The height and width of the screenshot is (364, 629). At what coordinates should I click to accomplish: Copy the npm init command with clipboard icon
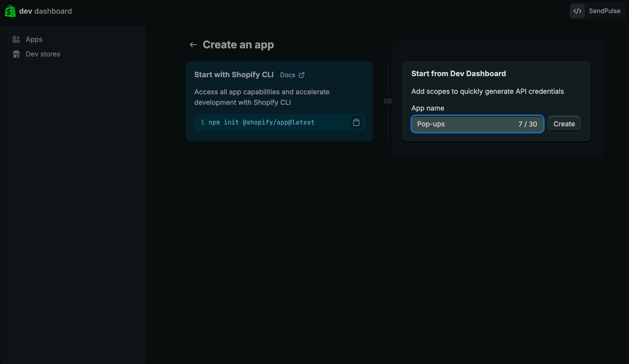click(356, 122)
